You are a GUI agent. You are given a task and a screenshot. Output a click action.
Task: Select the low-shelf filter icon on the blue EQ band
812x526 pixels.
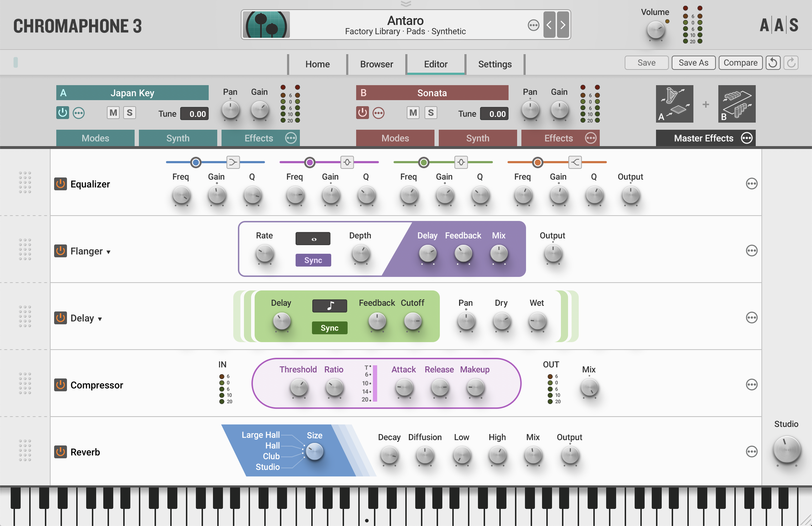(x=233, y=162)
